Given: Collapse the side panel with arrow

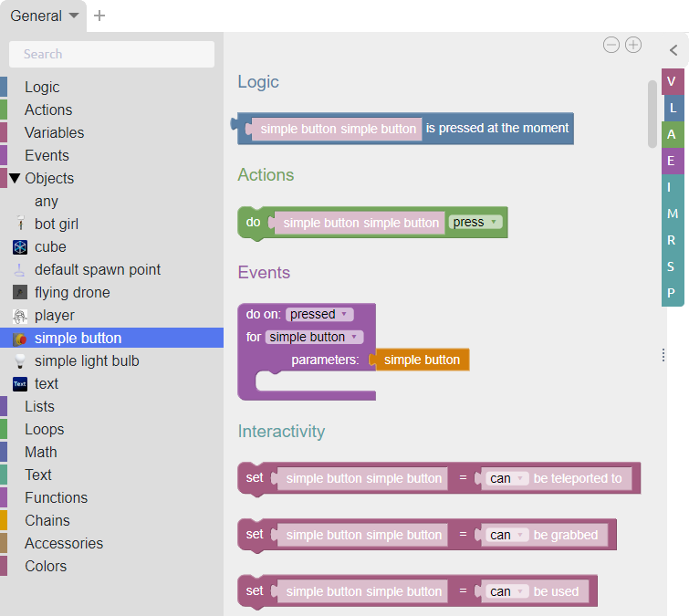Looking at the screenshot, I should click(x=673, y=51).
